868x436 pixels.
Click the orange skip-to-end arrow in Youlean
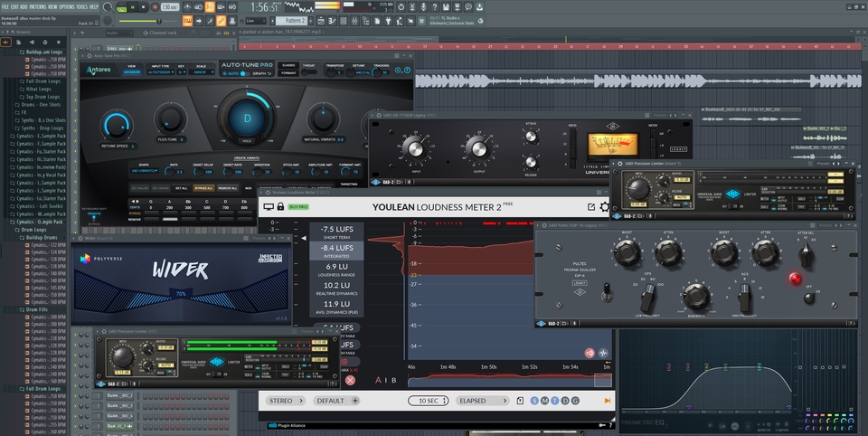(607, 401)
